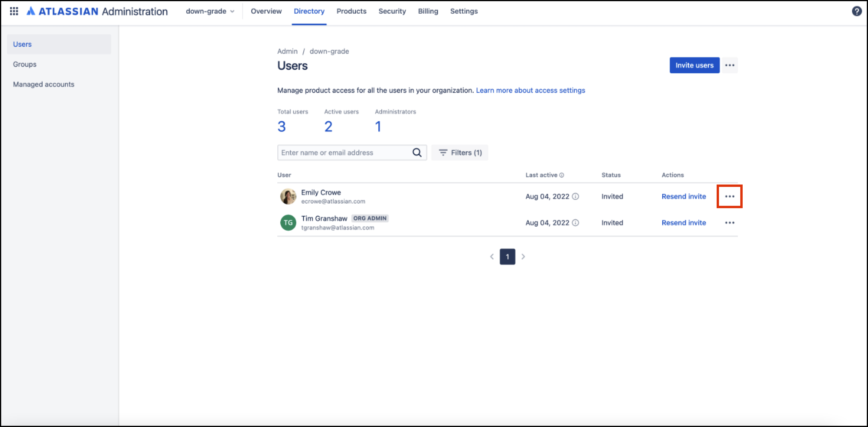Viewport: 868px width, 427px height.
Task: Switch to the Security tab
Action: point(392,11)
